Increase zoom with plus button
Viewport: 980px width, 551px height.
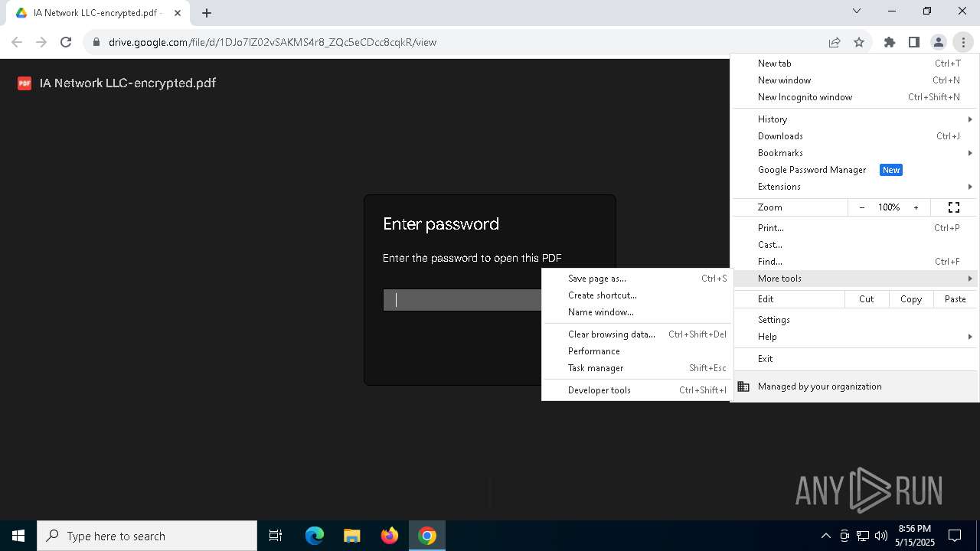pyautogui.click(x=916, y=207)
